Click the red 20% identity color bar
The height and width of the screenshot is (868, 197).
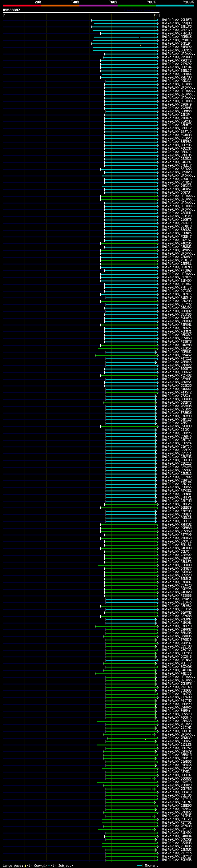(x=22, y=6)
